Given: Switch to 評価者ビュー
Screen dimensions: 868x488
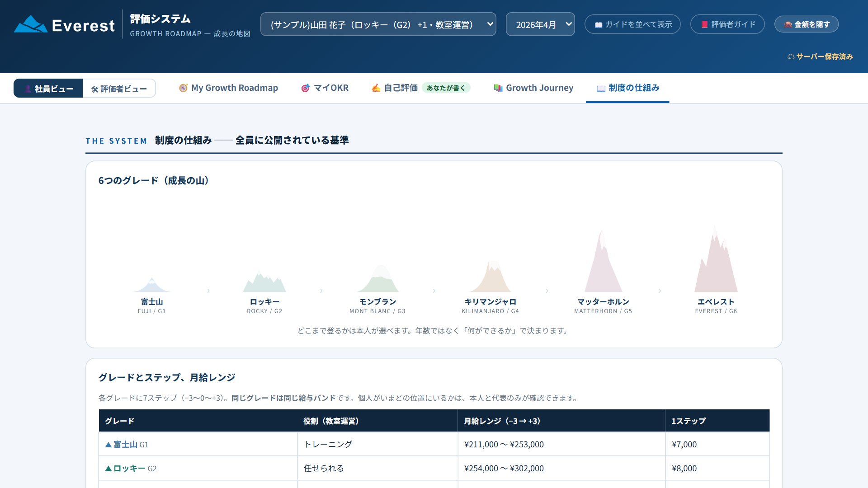Looking at the screenshot, I should [x=119, y=89].
